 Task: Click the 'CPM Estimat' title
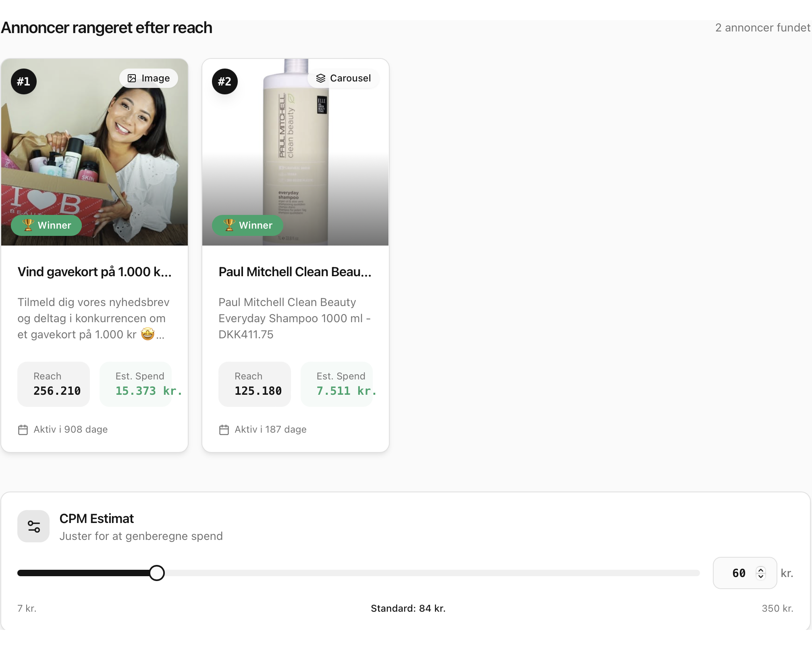click(97, 519)
